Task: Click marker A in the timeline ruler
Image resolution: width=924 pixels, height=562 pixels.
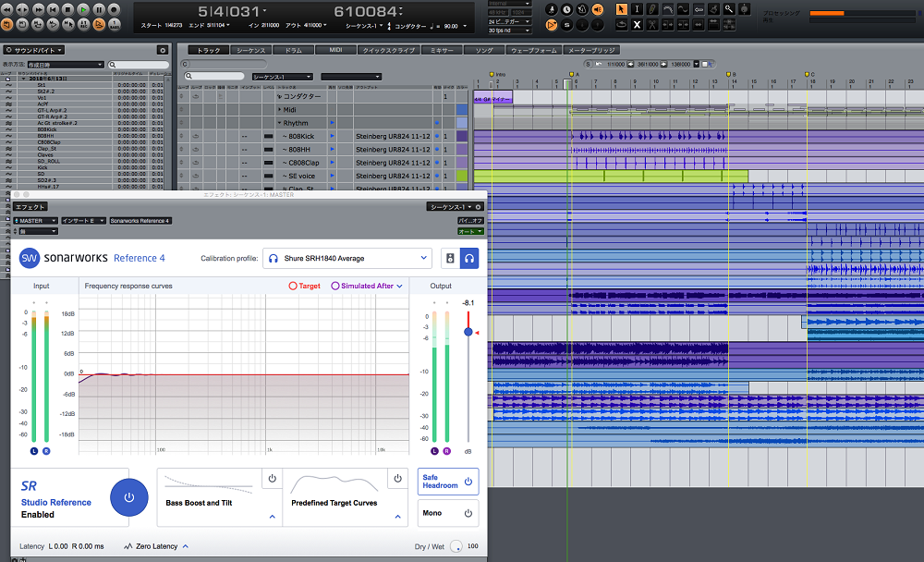Action: pos(572,74)
